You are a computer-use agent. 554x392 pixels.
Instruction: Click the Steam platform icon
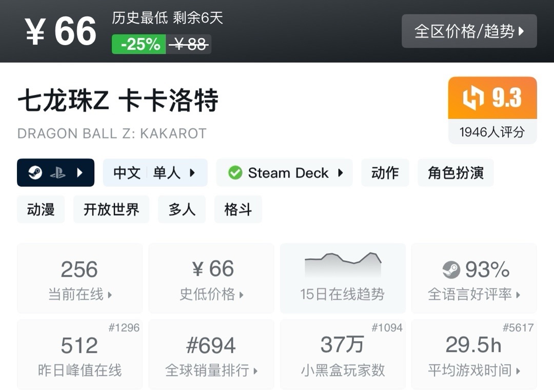[35, 173]
